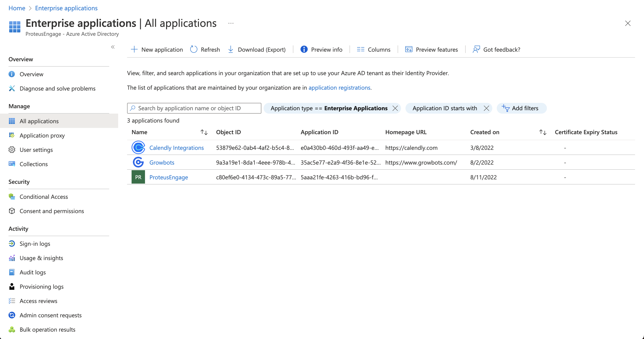Sort by Created on column arrows
The width and height of the screenshot is (644, 339).
(x=542, y=132)
